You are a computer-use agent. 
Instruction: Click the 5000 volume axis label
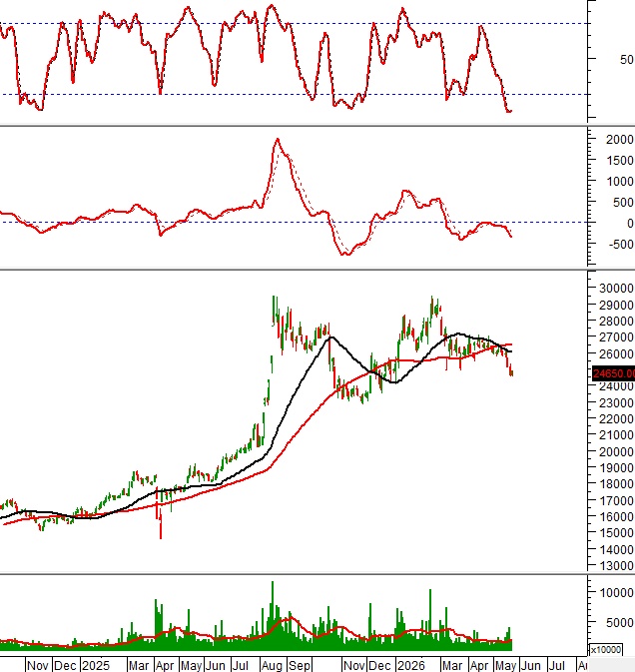click(619, 623)
